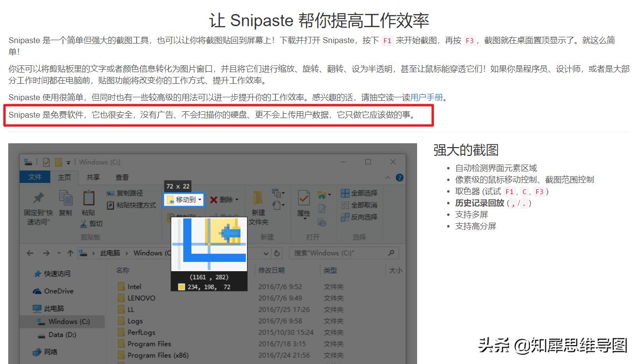The width and height of the screenshot is (638, 364).
Task: Open the Move To (移动到) dropdown arrow
Action: (x=199, y=199)
